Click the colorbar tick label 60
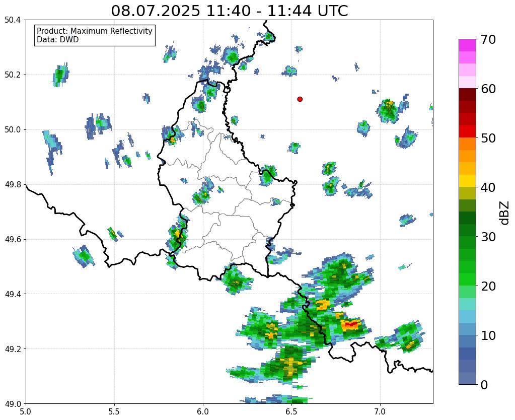The width and height of the screenshot is (515, 420). point(488,89)
